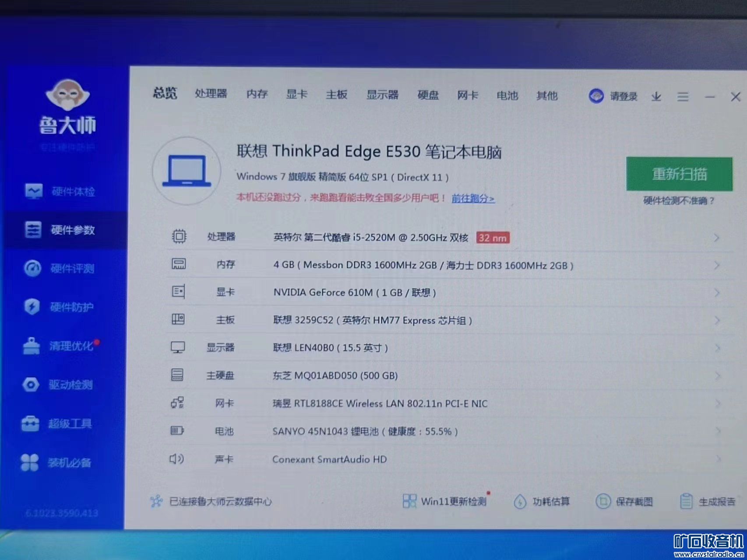Expand the 处理器 i5-2520M row arrow
The image size is (747, 560).
(x=716, y=238)
